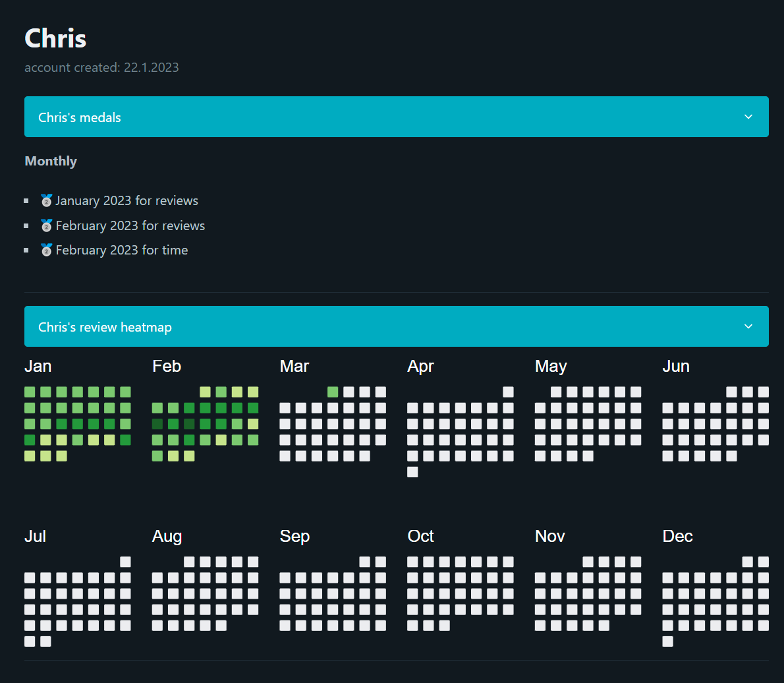Image resolution: width=784 pixels, height=683 pixels.
Task: Choose the first square in October's grid
Action: tap(412, 562)
